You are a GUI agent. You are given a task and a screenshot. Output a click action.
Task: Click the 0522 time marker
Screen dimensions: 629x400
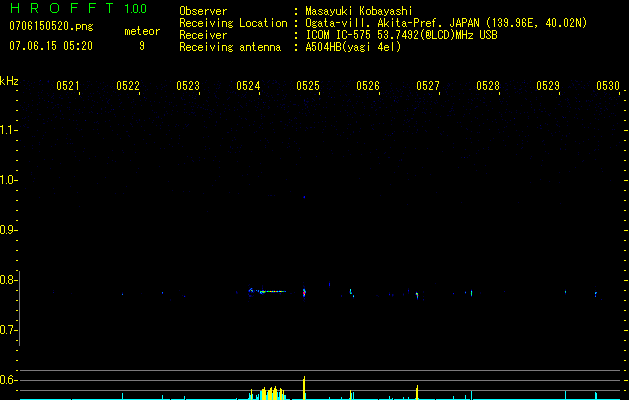coord(128,86)
